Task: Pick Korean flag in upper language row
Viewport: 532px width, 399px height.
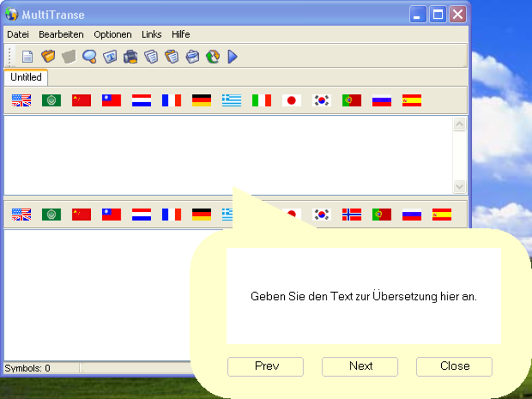Action: tap(322, 101)
